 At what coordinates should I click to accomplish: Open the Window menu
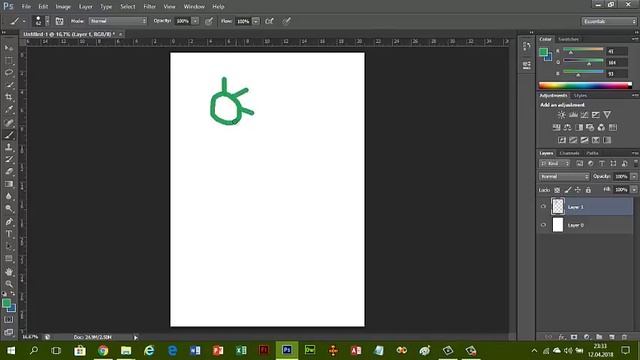pyautogui.click(x=194, y=7)
